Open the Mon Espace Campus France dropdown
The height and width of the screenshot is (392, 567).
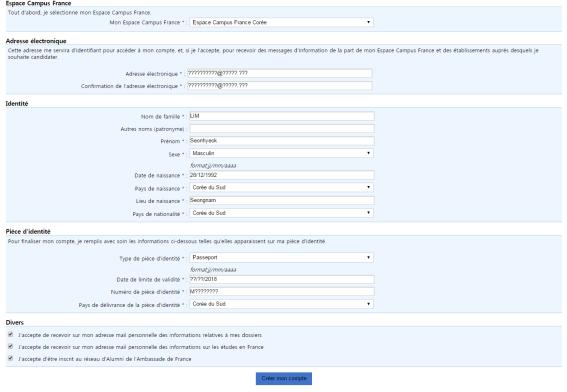281,22
